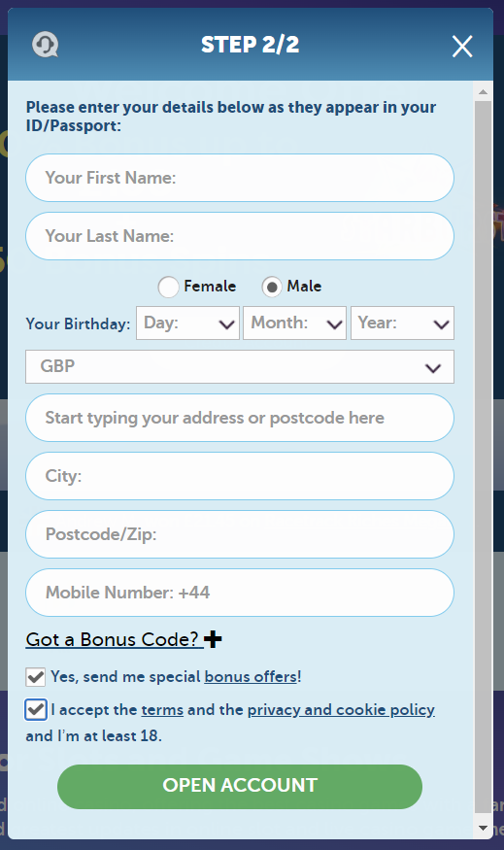
Task: Expand the GBP currency dropdown
Action: pyautogui.click(x=240, y=366)
